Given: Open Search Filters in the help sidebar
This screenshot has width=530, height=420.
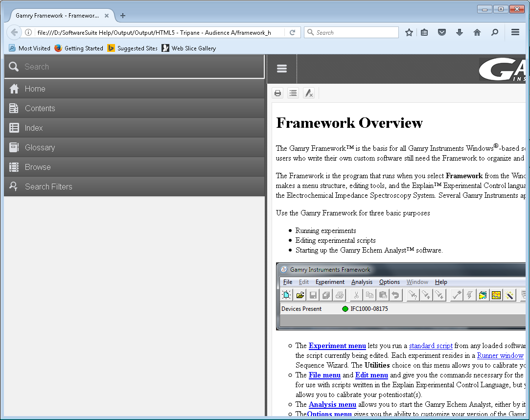Looking at the screenshot, I should tap(135, 187).
